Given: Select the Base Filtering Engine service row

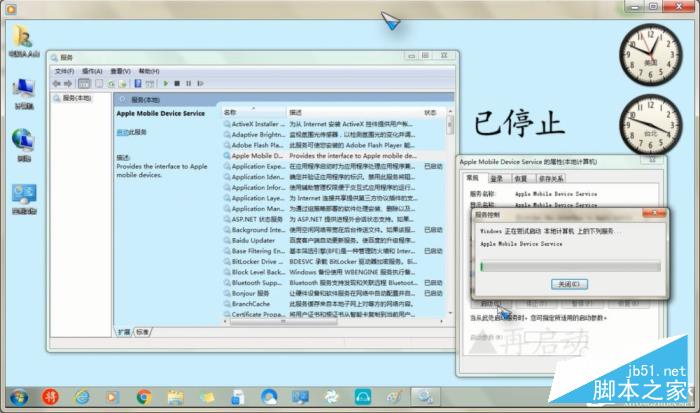Looking at the screenshot, I should [x=334, y=251].
